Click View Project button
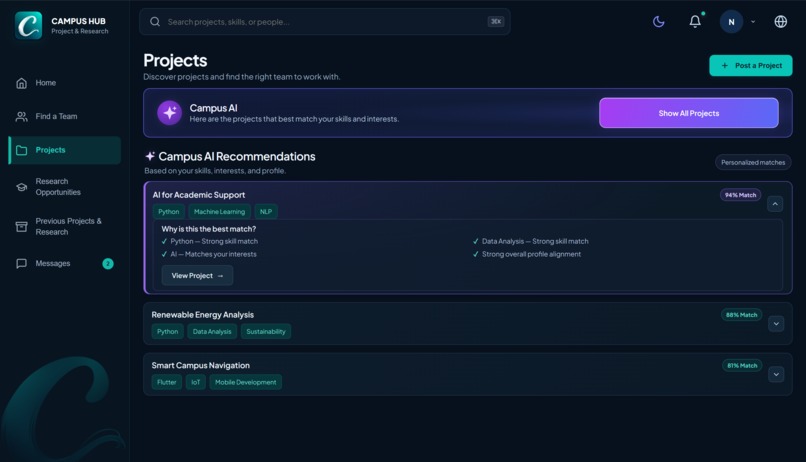The image size is (806, 462). click(x=197, y=275)
